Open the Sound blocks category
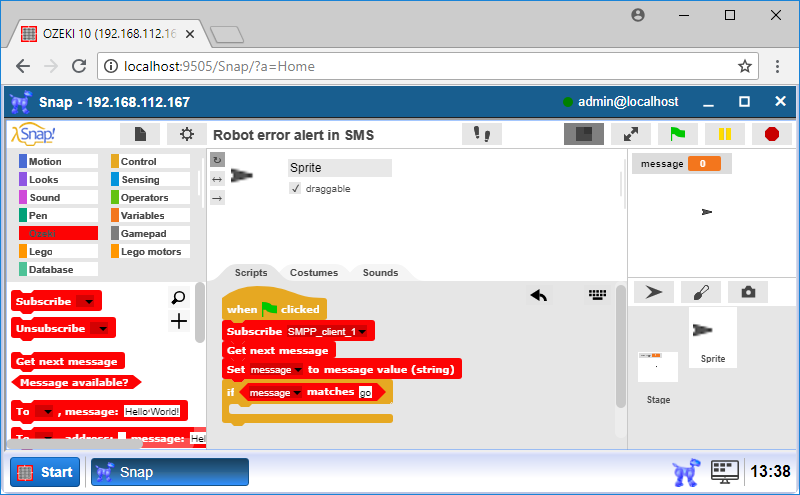The width and height of the screenshot is (800, 495). (58, 197)
